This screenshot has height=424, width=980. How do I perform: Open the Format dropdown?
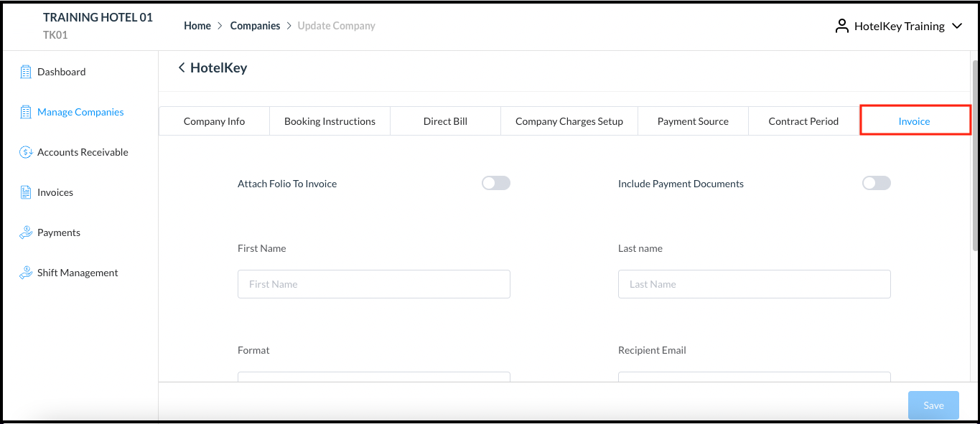373,378
